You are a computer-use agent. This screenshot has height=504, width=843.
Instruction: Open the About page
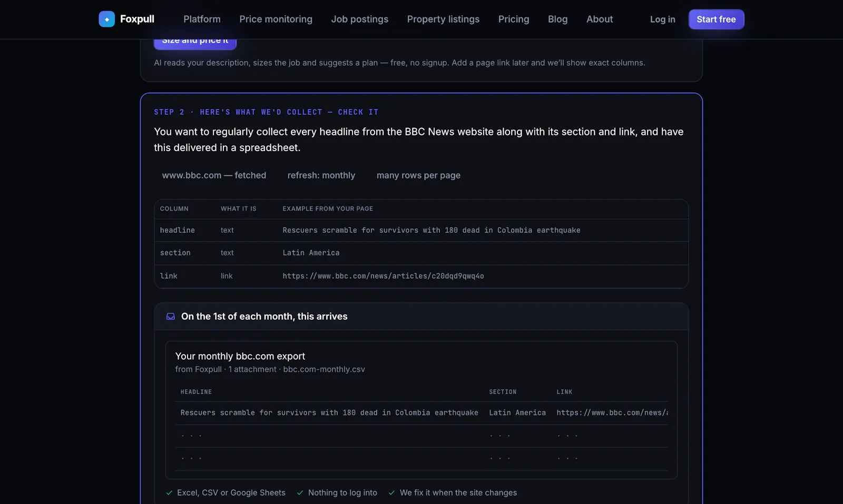coord(600,19)
